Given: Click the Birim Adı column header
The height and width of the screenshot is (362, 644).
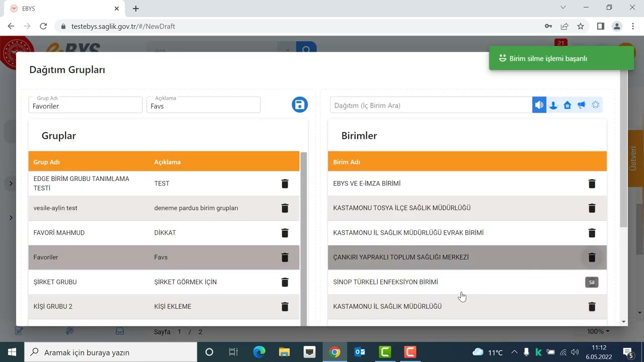Looking at the screenshot, I should tap(347, 162).
